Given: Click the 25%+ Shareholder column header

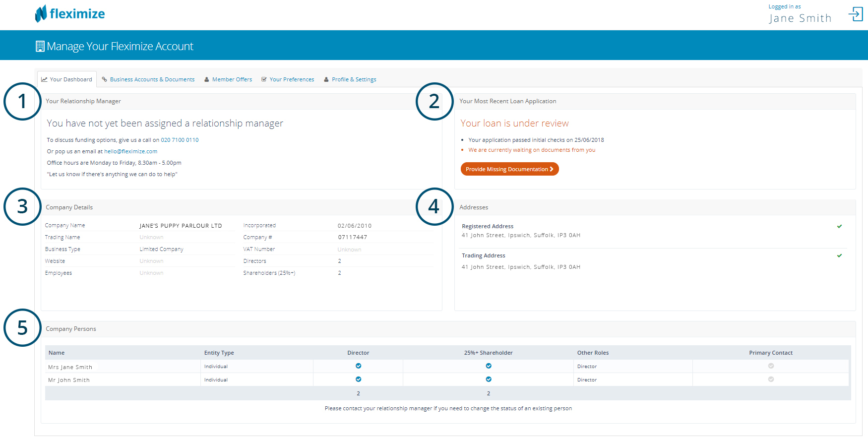Looking at the screenshot, I should (489, 353).
